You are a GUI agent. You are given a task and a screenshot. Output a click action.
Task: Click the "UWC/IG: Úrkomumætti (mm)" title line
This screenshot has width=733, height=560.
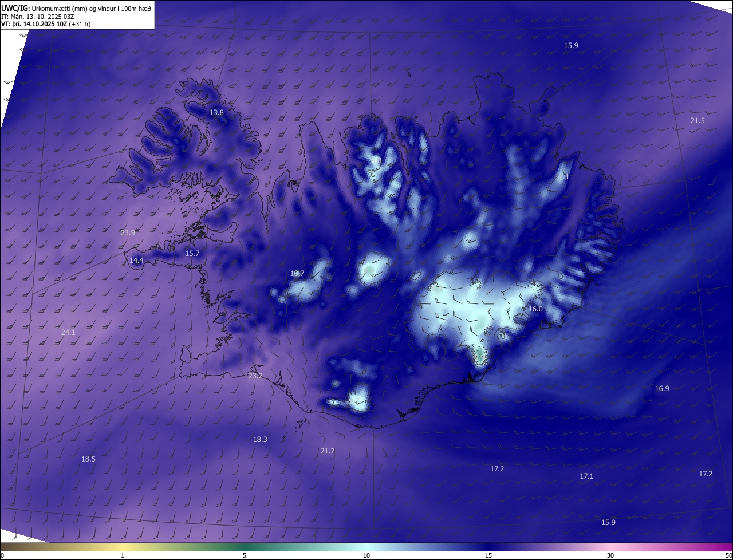click(x=76, y=7)
